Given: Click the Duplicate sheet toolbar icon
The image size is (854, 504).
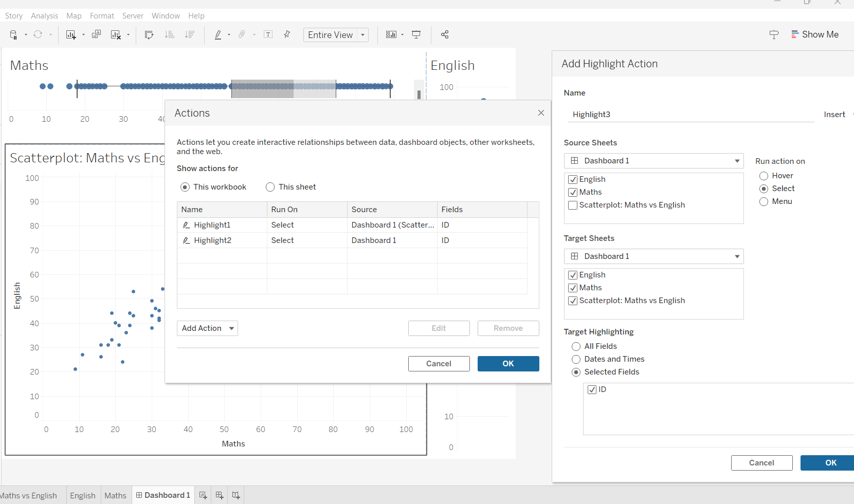Looking at the screenshot, I should pyautogui.click(x=96, y=35).
